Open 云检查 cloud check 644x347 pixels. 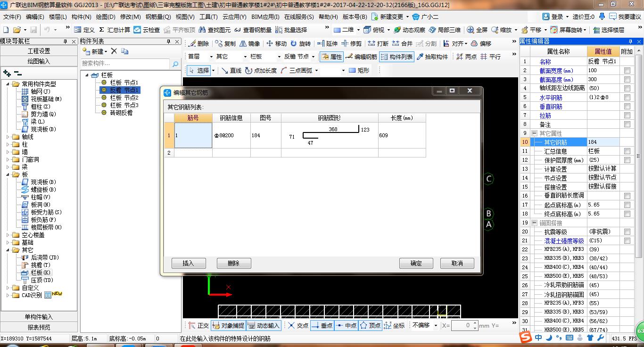[x=147, y=30]
